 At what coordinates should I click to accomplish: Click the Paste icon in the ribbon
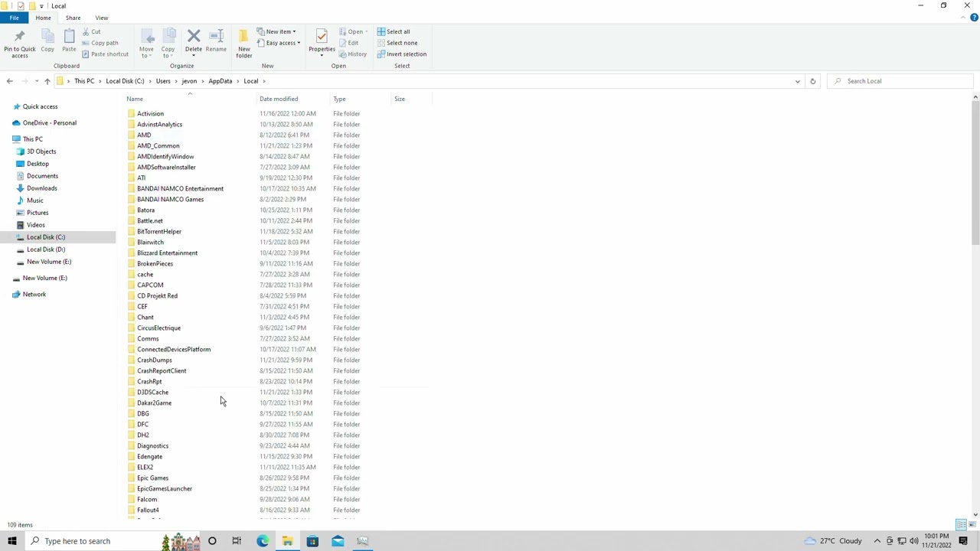(x=69, y=37)
